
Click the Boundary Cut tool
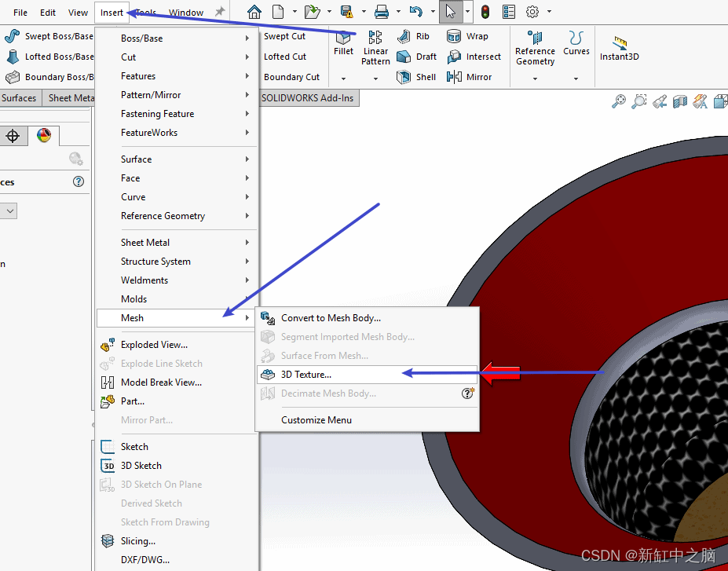coord(291,77)
